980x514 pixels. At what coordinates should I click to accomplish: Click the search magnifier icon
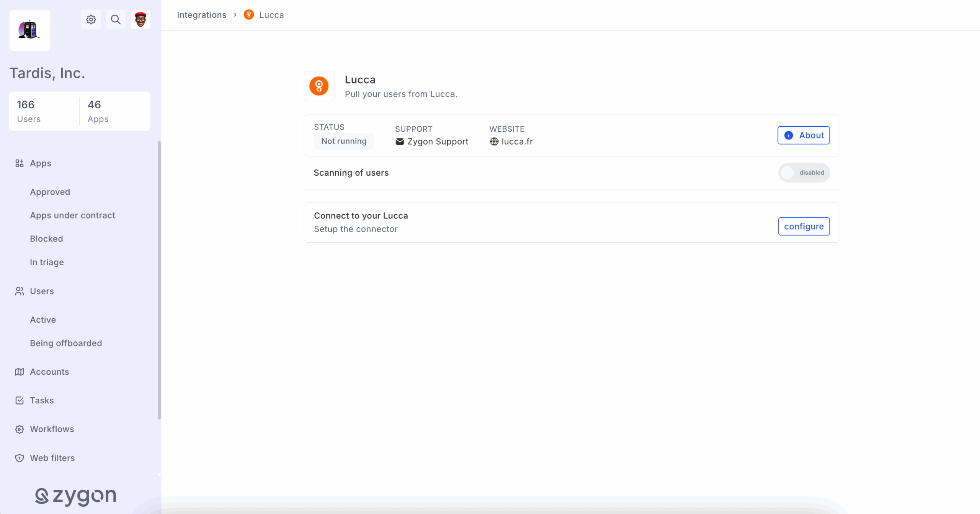point(116,20)
